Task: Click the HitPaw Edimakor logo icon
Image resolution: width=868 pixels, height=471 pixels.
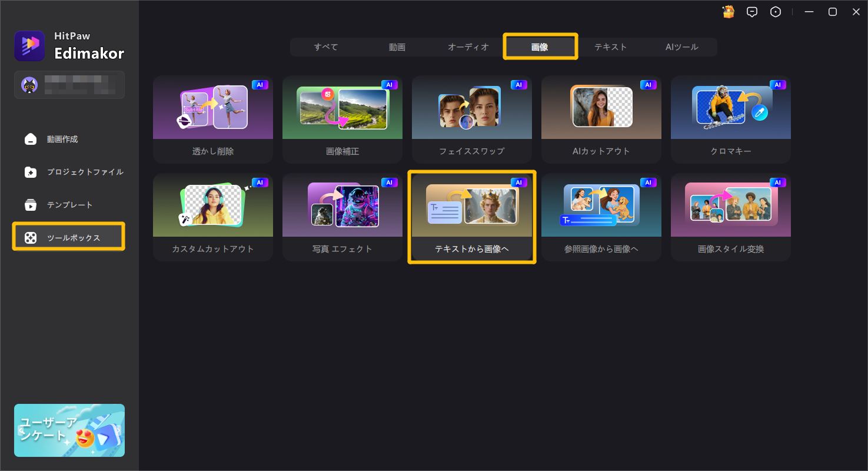Action: pos(29,46)
